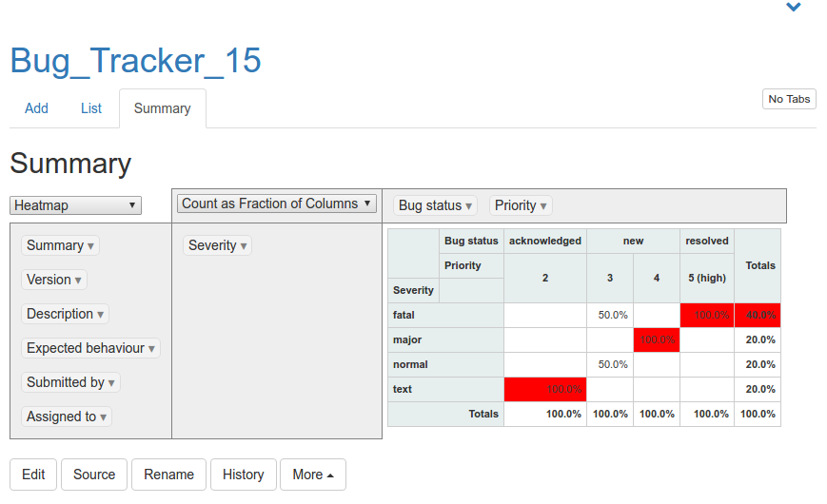Click the blue chevron at top right
The image size is (827, 504).
click(x=793, y=8)
